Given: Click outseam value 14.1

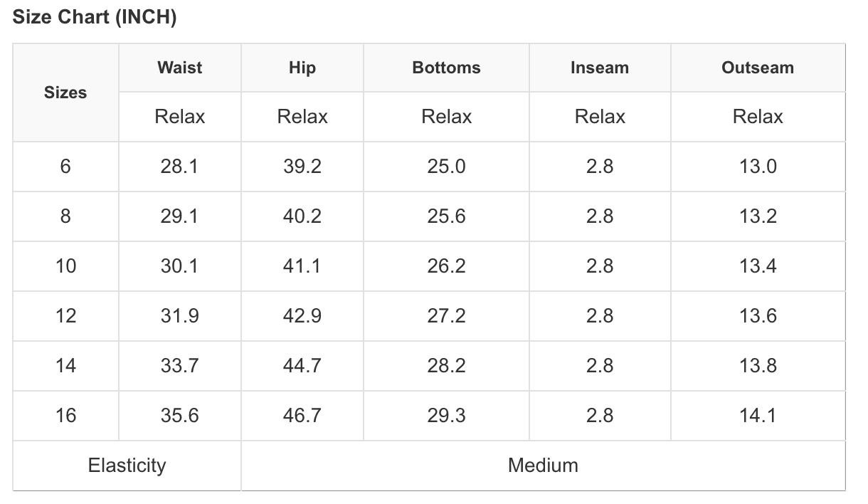Looking at the screenshot, I should tap(758, 416).
